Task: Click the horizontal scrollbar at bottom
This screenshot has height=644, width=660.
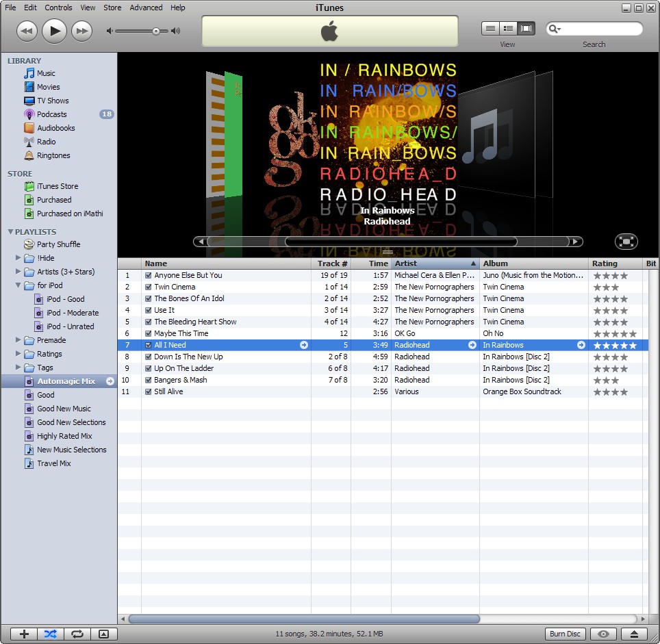Action: coord(304,619)
